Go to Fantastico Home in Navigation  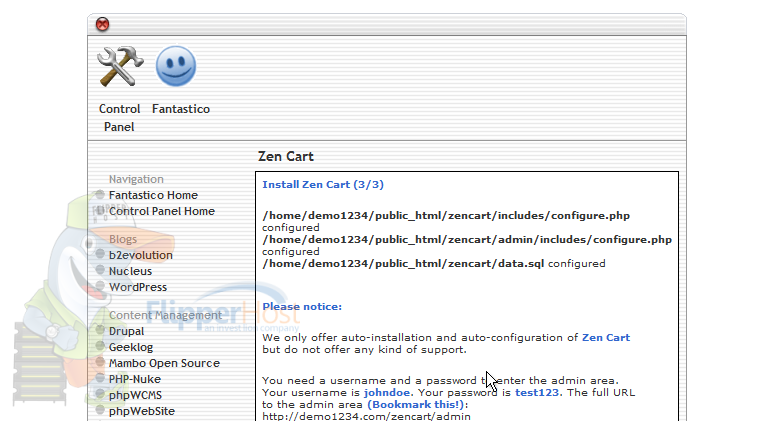[x=153, y=195]
